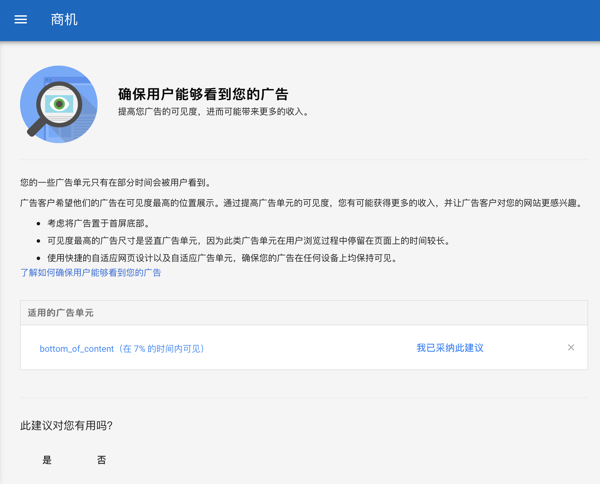Image resolution: width=600 pixels, height=484 pixels.
Task: Open the hamburger navigation menu
Action: [21, 20]
